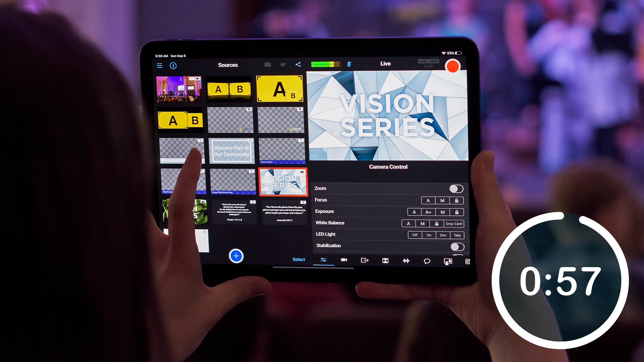The height and width of the screenshot is (362, 644).
Task: Select Focus Auto mode button
Action: pyautogui.click(x=427, y=199)
